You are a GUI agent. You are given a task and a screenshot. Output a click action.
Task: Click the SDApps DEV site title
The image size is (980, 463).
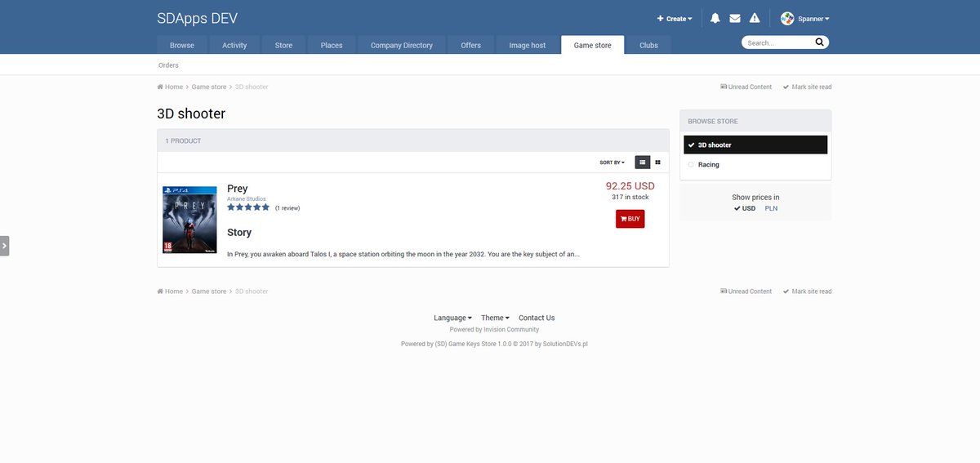pos(198,18)
